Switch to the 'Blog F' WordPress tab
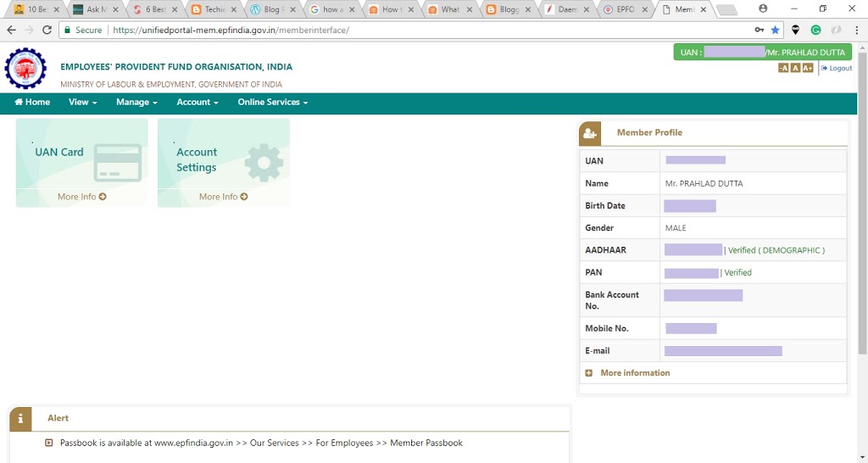 pos(273,9)
